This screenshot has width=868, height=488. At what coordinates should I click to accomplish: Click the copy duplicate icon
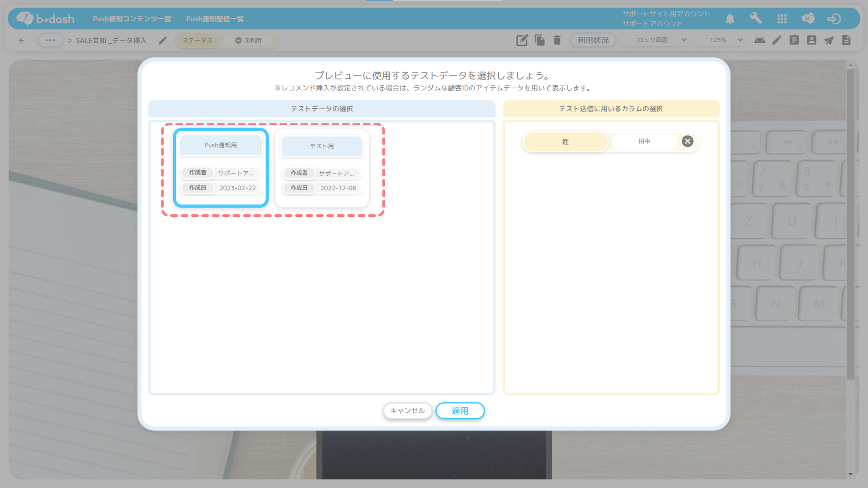[539, 40]
